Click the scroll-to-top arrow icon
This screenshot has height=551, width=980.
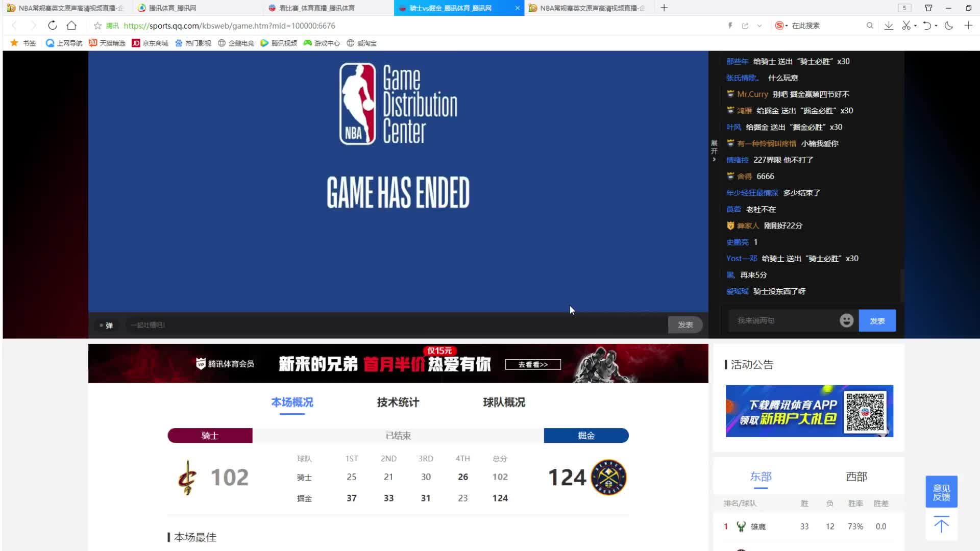[941, 524]
